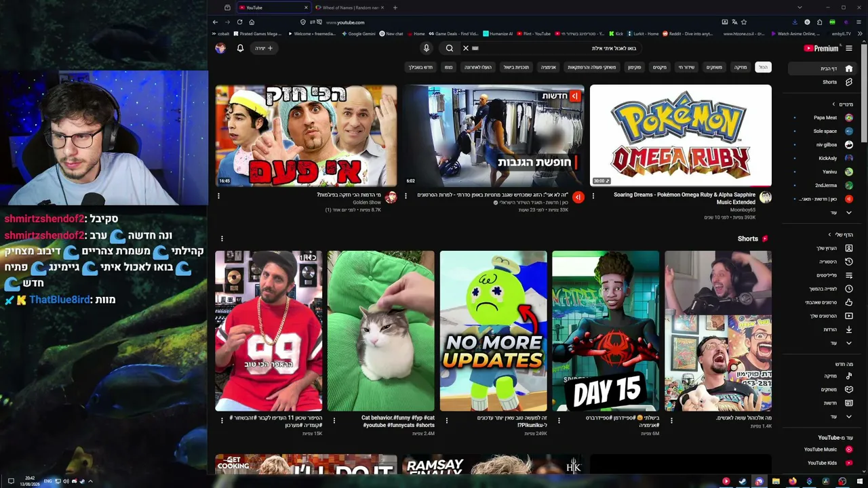This screenshot has height=488, width=868.
Task: Open the account avatar menu
Action: click(x=220, y=48)
